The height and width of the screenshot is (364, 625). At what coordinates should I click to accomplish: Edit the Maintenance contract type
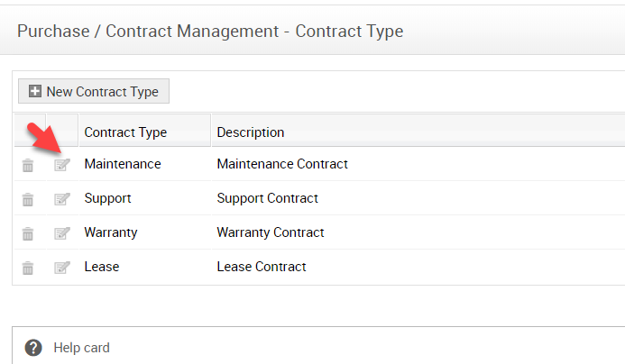coord(61,165)
